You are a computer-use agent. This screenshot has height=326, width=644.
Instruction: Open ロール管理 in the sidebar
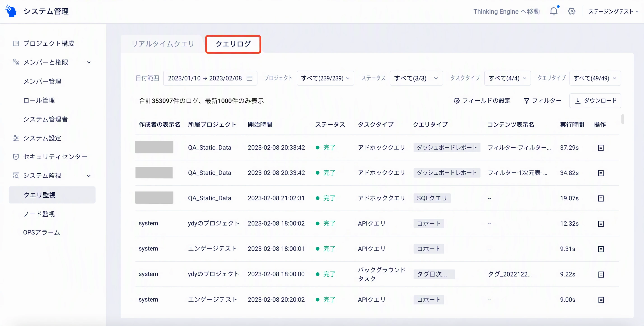(x=39, y=100)
